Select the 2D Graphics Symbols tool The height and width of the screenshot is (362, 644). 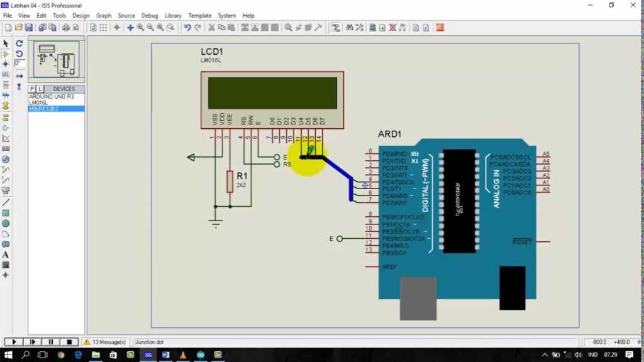pyautogui.click(x=6, y=265)
